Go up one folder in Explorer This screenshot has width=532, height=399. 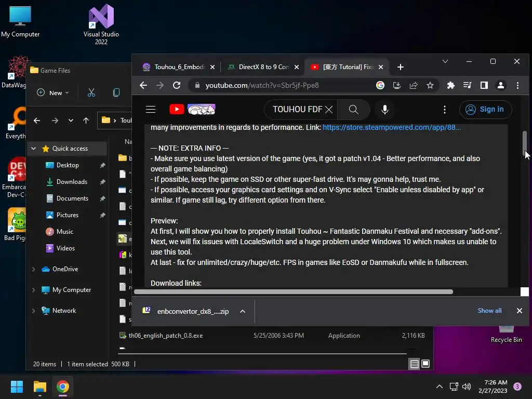coord(86,121)
